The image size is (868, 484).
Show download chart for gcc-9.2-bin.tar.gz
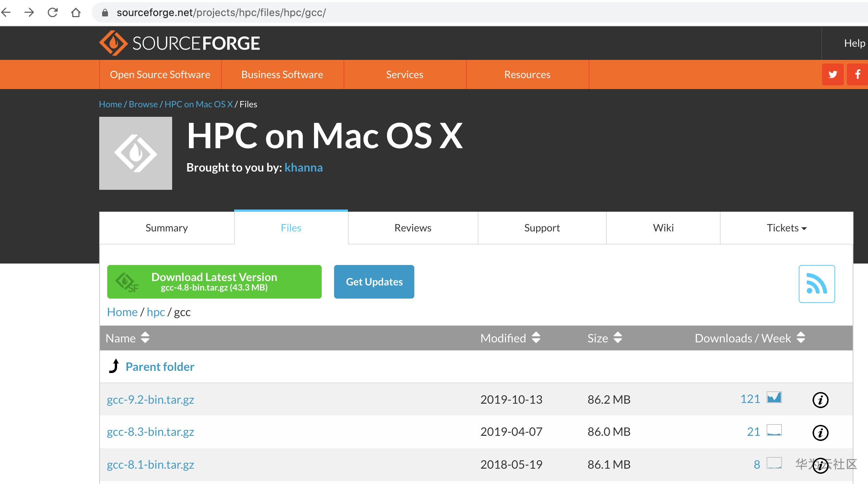click(x=774, y=397)
